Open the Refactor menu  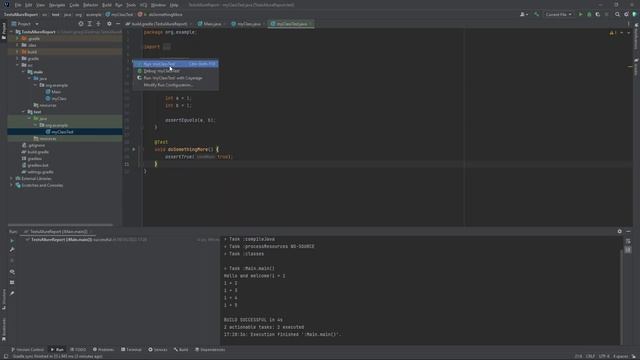tap(90, 5)
